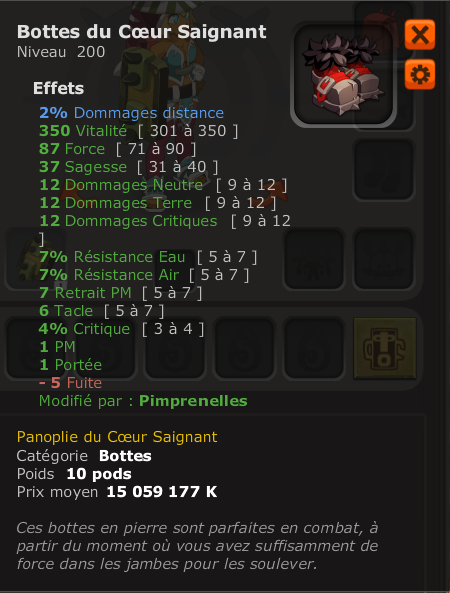The image size is (450, 593).
Task: Click the Effets section heading
Action: (x=59, y=88)
